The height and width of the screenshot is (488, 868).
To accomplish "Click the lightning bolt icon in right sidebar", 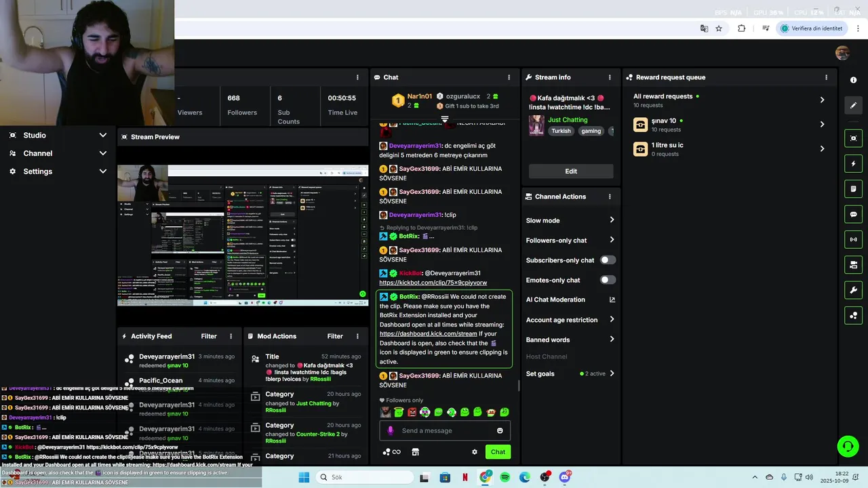I will pyautogui.click(x=853, y=163).
